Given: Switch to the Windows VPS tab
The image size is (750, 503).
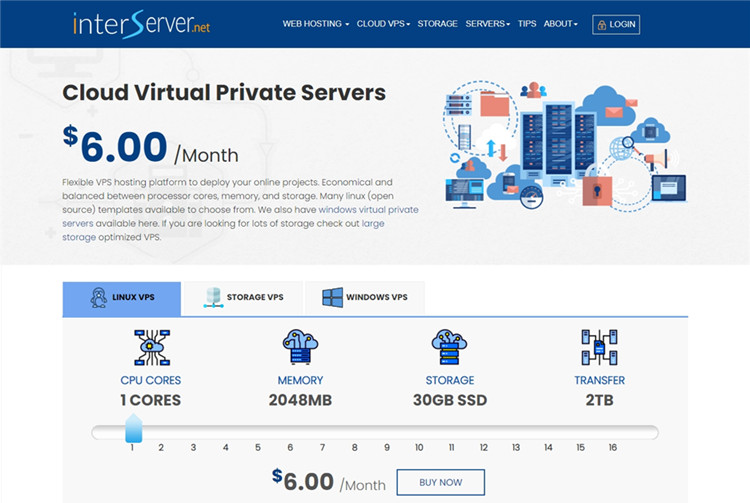Looking at the screenshot, I should (364, 298).
